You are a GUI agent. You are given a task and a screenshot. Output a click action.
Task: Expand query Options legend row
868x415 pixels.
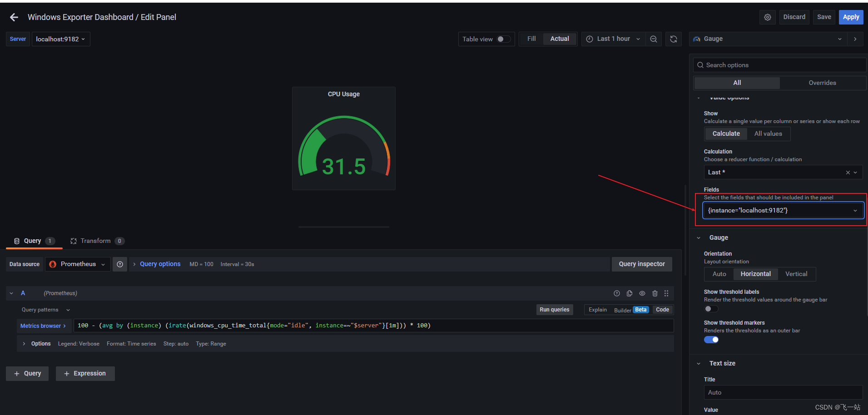coord(24,344)
